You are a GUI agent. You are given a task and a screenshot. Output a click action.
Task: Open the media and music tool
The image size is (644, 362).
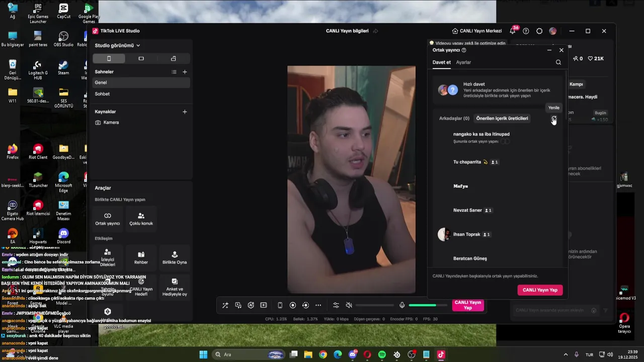238,305
